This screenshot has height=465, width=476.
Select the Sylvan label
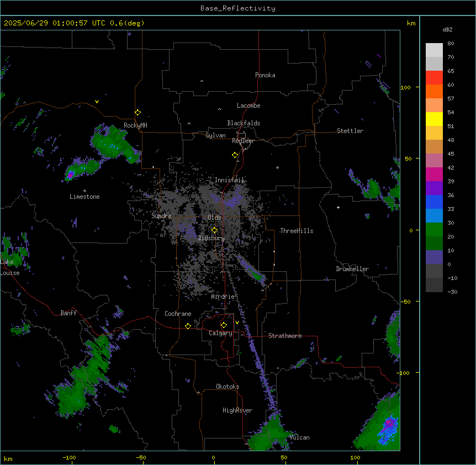[215, 135]
